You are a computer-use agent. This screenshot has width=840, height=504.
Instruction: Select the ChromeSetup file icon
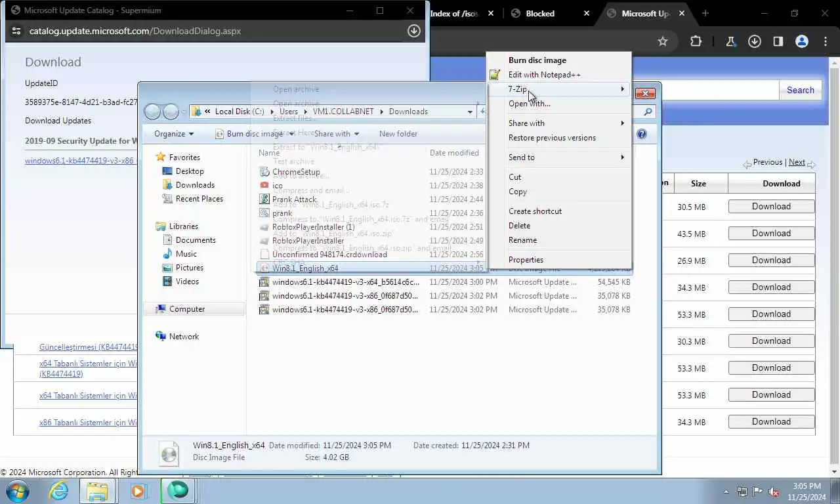tap(264, 172)
